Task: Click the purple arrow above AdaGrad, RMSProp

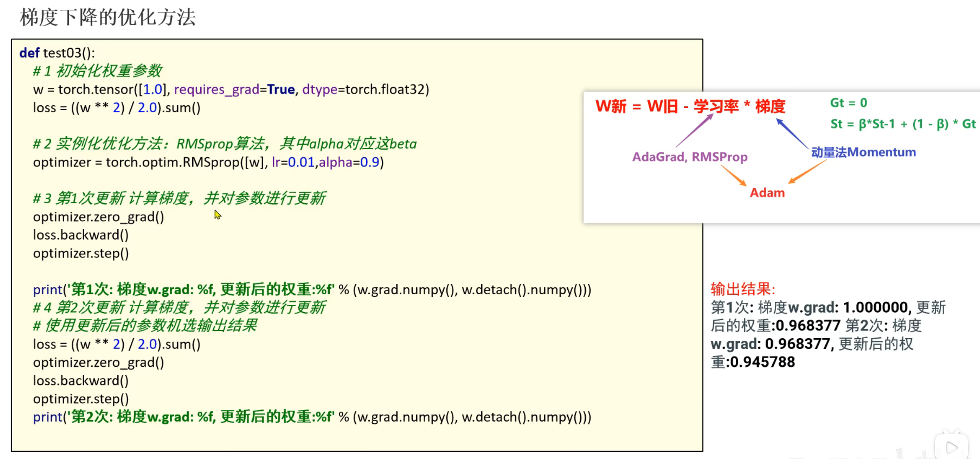Action: 694,131
